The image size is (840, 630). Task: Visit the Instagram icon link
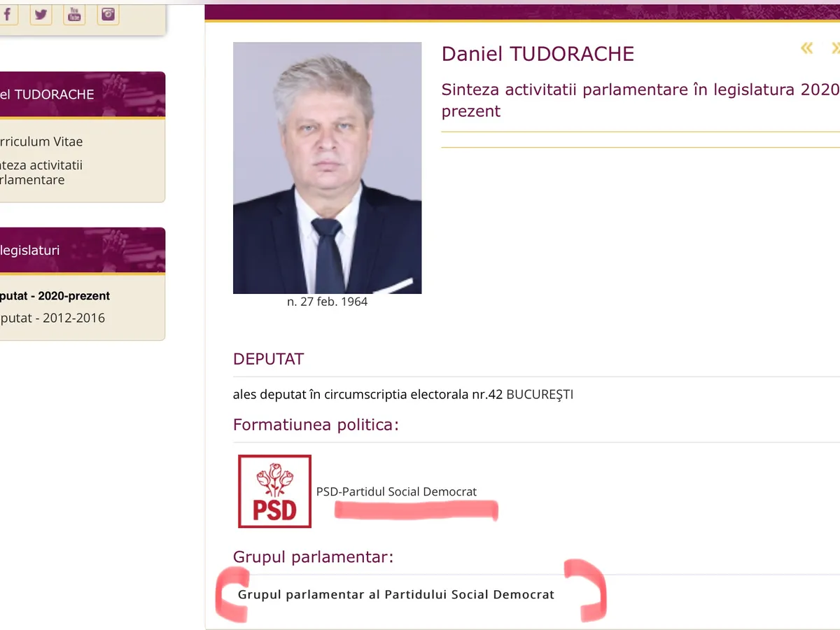(x=107, y=14)
